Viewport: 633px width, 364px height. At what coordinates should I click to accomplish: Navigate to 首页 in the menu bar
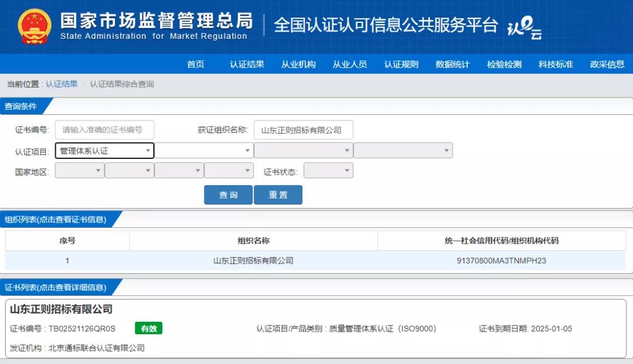[196, 65]
